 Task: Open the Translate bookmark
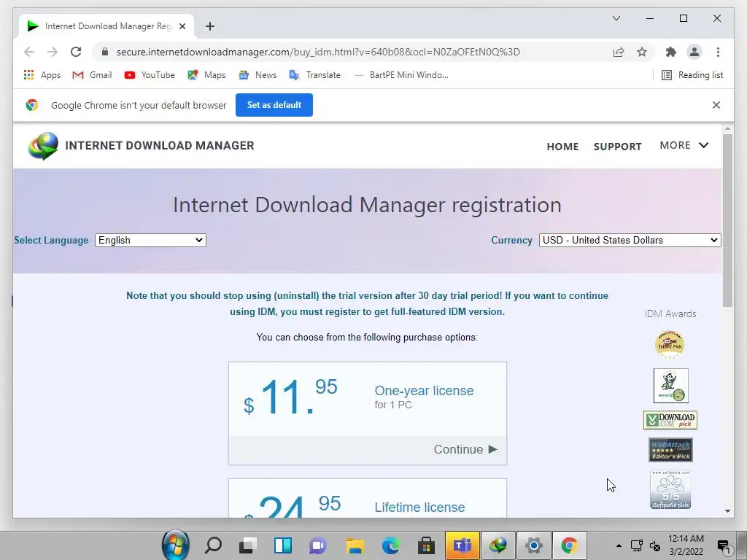[315, 75]
